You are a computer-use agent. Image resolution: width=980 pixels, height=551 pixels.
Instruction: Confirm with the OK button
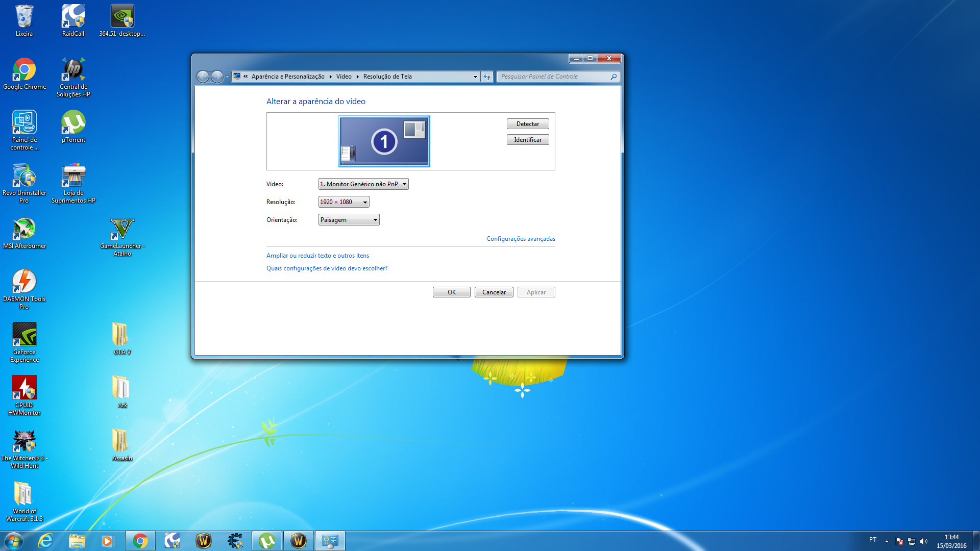[x=452, y=292]
